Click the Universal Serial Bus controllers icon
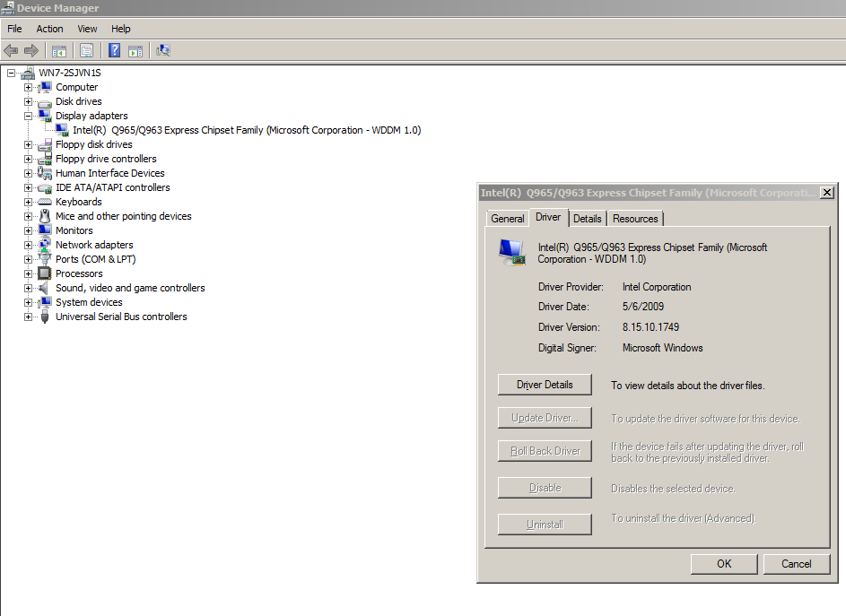The image size is (846, 616). tap(45, 317)
